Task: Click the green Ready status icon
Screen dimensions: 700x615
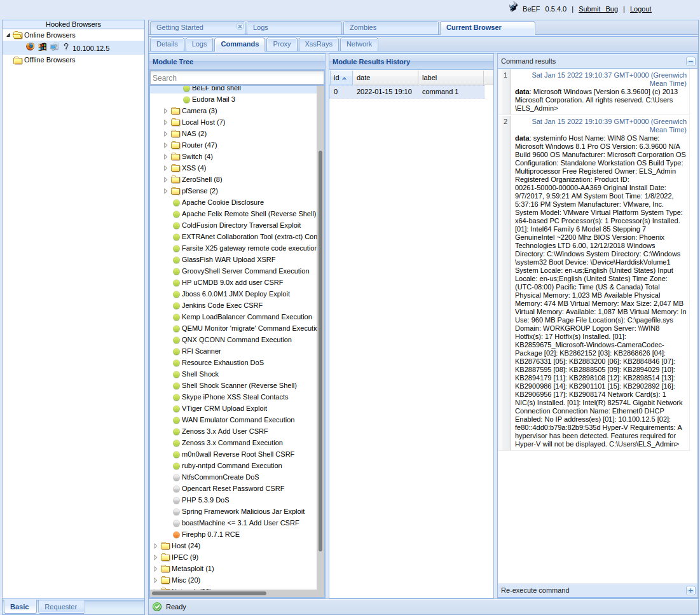Action: [157, 607]
